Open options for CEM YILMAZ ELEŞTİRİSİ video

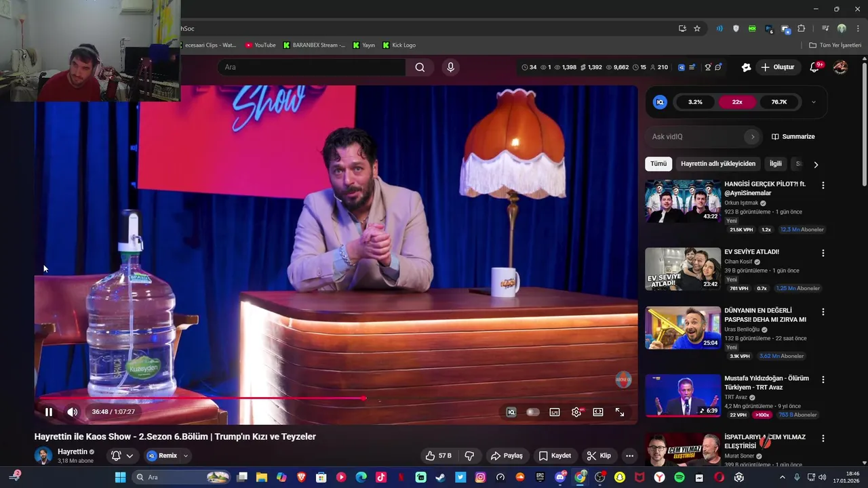click(x=823, y=439)
